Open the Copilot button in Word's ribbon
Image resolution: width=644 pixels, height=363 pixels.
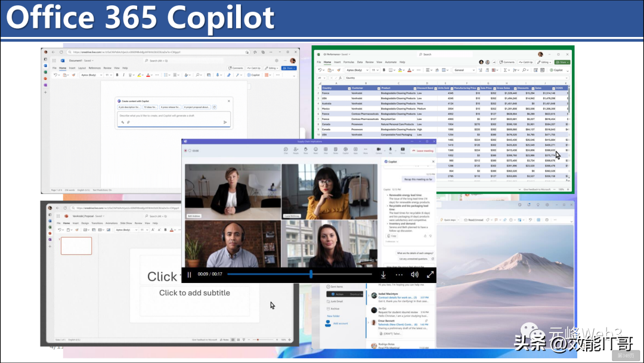click(x=255, y=75)
